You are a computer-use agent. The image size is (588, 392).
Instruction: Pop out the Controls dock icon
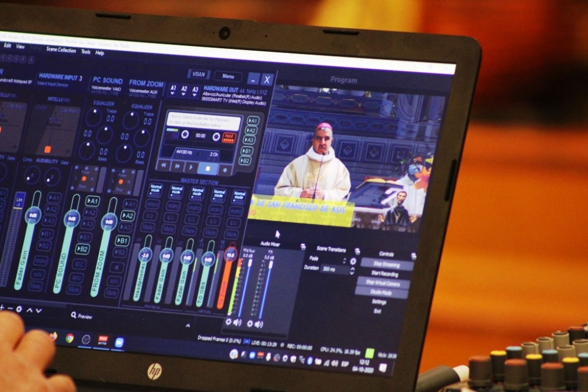coord(413,256)
